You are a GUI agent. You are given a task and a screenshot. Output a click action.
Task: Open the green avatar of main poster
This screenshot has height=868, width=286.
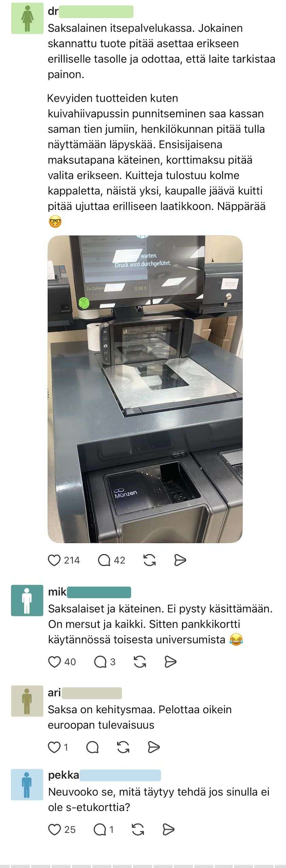tap(27, 18)
